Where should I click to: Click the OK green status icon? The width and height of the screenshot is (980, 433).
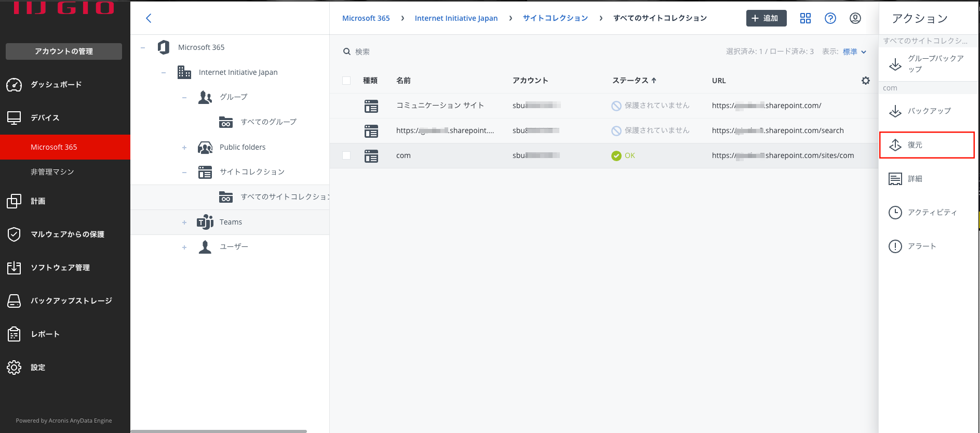tap(616, 156)
